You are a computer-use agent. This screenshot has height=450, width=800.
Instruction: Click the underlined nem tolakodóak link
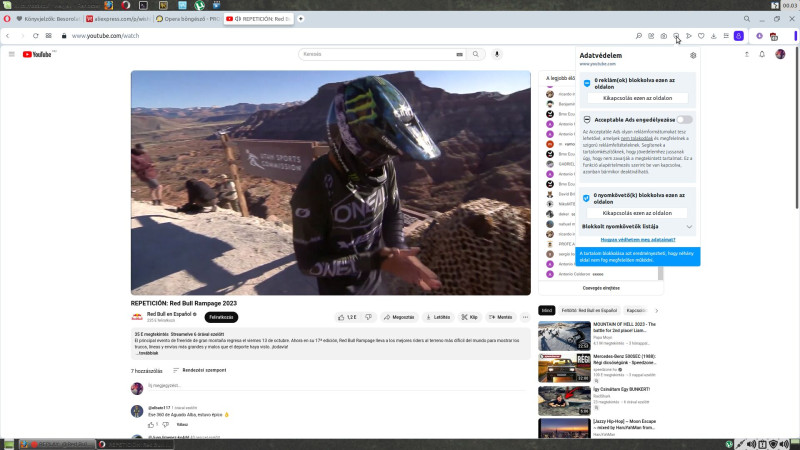(x=637, y=138)
